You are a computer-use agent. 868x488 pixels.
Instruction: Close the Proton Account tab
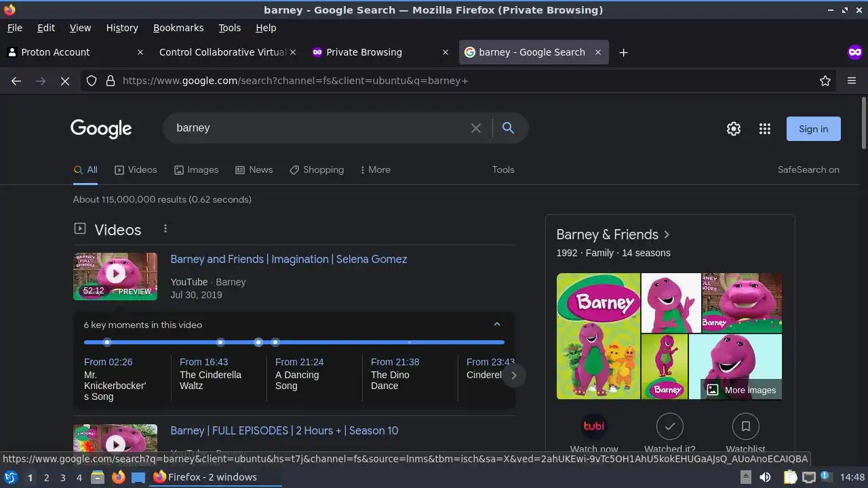[140, 52]
